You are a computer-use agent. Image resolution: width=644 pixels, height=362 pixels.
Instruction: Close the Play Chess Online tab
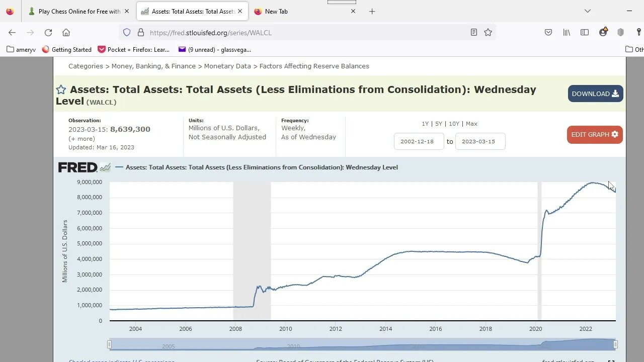click(127, 11)
